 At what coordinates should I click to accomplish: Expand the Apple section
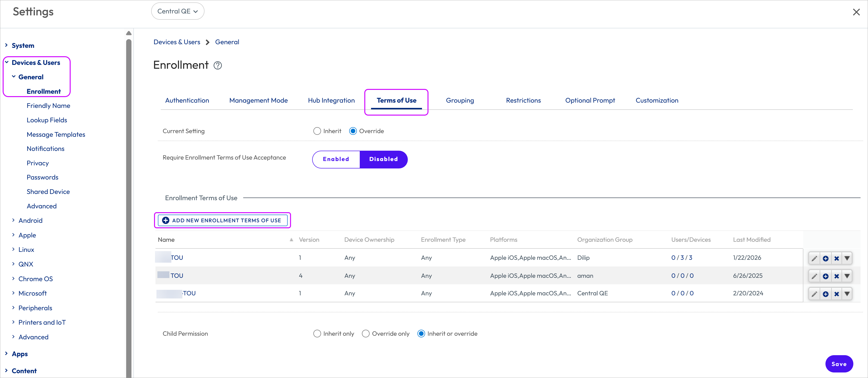pos(13,235)
